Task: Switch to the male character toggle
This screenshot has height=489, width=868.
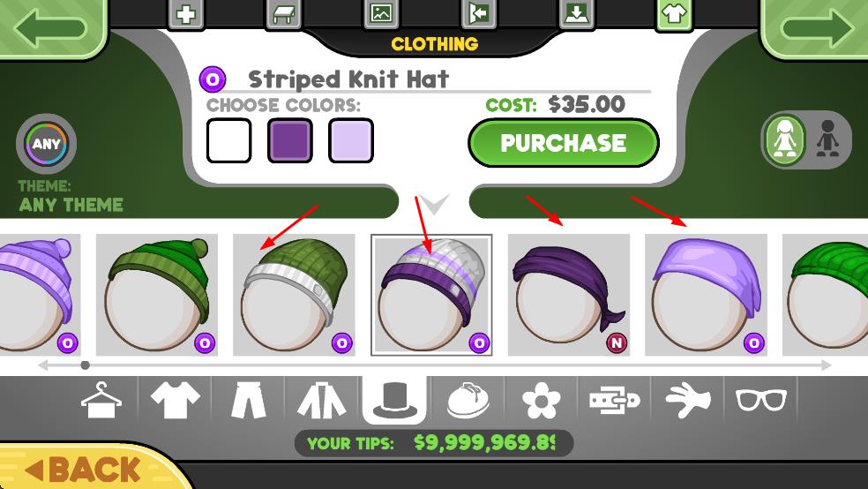Action: 827,139
